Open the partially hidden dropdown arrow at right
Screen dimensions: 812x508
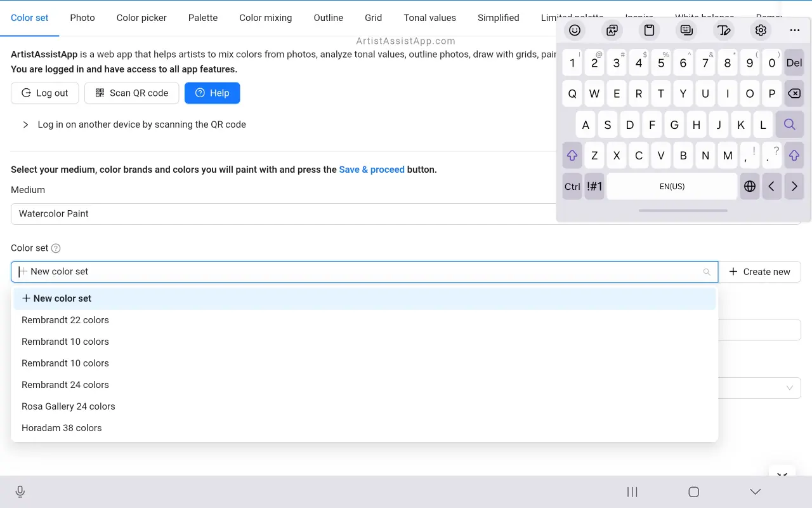[790, 387]
